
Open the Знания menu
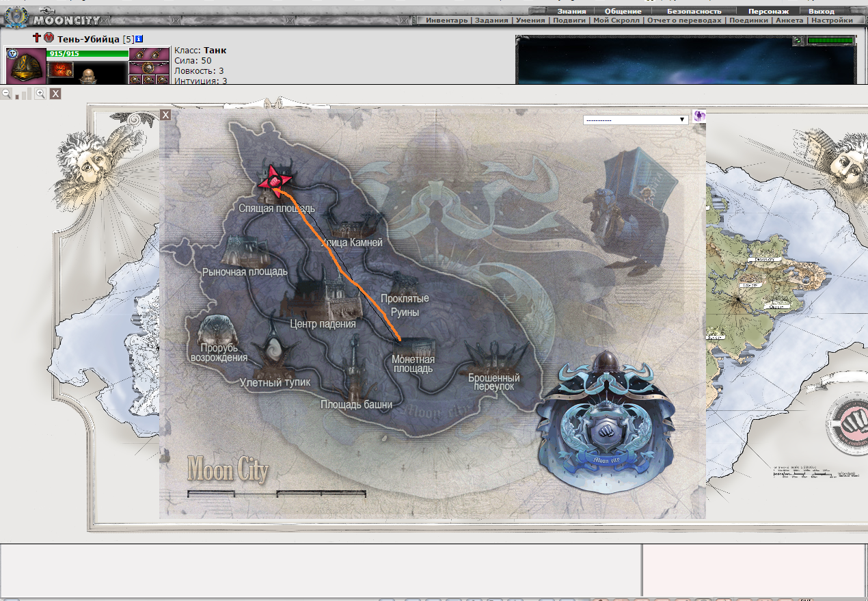click(x=571, y=11)
